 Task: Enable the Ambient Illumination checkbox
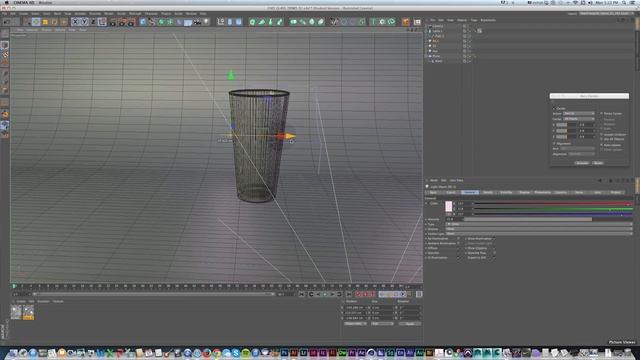click(x=459, y=243)
